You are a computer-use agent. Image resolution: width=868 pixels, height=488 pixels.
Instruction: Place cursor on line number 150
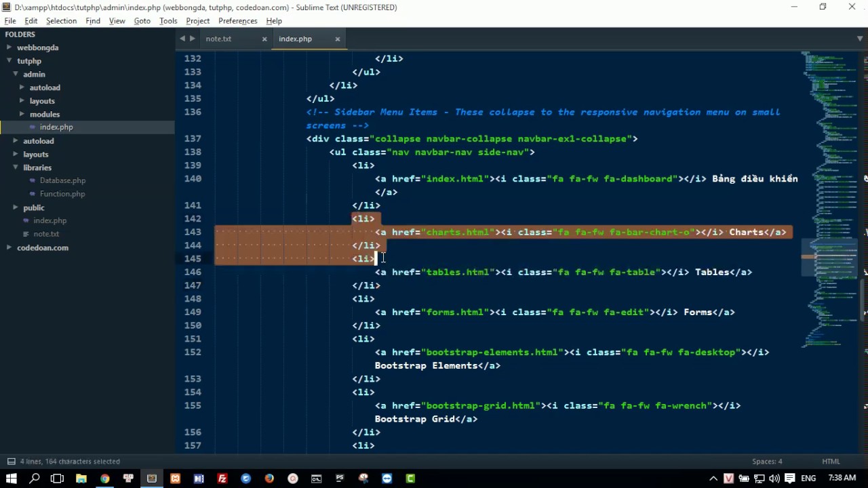(193, 325)
